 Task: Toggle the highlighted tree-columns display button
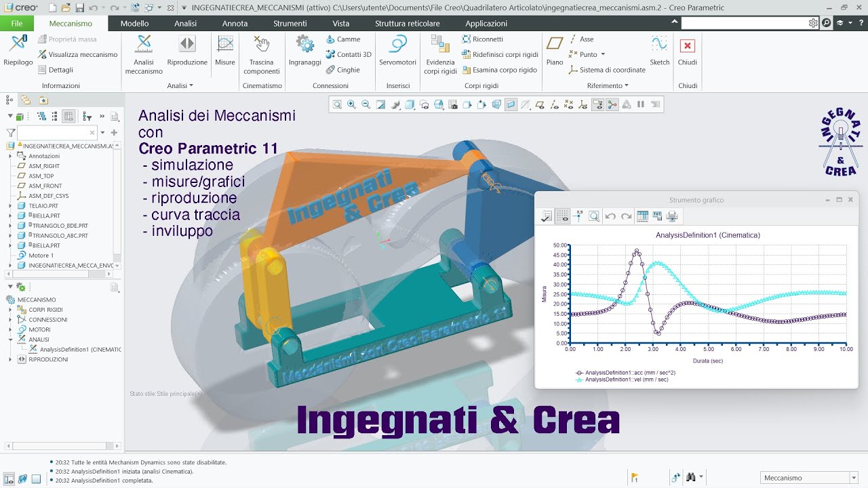click(x=68, y=116)
